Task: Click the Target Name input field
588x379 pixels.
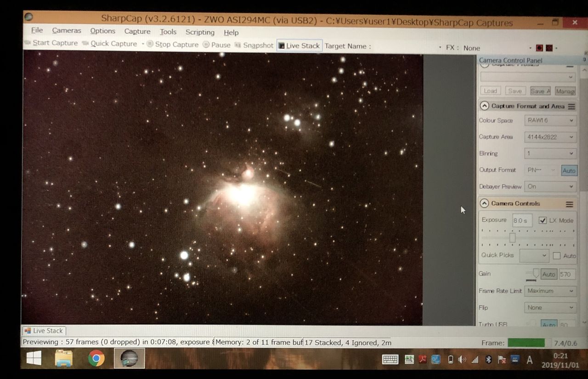Action: point(404,46)
